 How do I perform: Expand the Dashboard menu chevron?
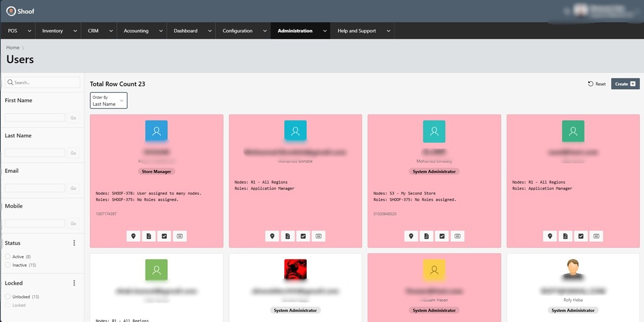[x=209, y=31]
